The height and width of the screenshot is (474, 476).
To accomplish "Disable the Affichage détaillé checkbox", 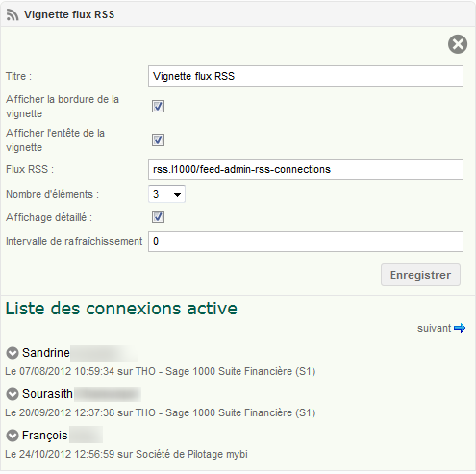I will [158, 217].
